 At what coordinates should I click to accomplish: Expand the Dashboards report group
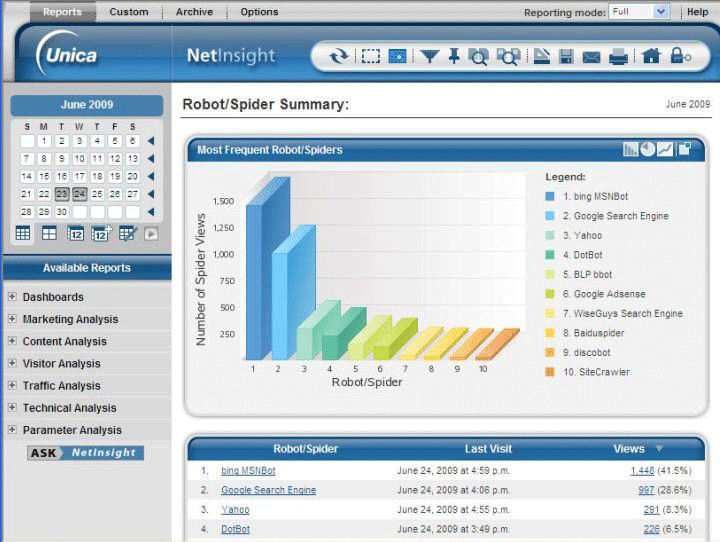[x=12, y=297]
